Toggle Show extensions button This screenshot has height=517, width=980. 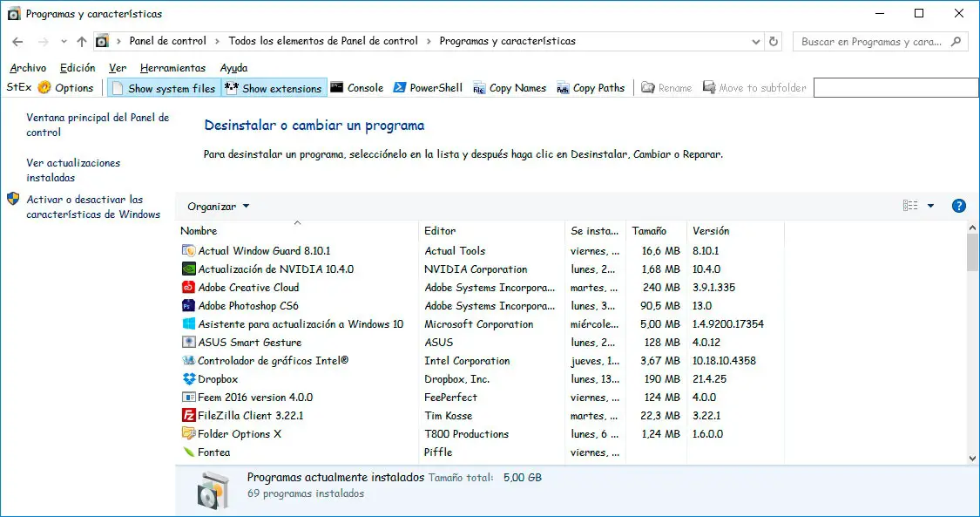click(x=274, y=88)
